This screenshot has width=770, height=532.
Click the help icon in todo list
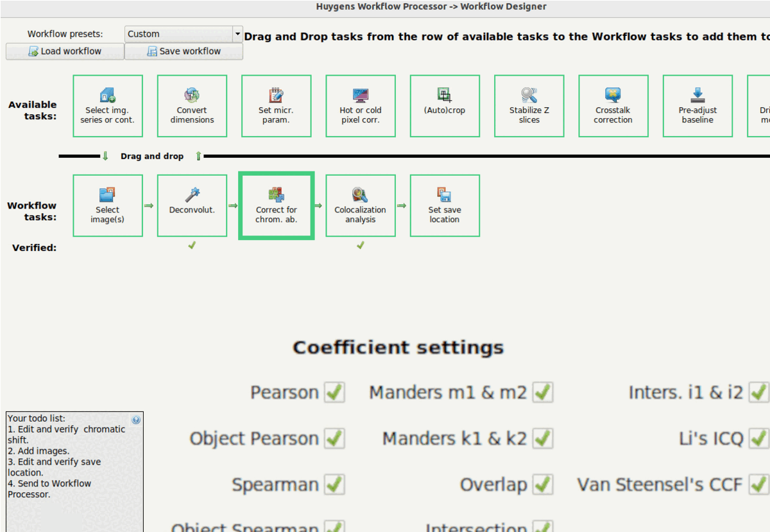pyautogui.click(x=136, y=420)
